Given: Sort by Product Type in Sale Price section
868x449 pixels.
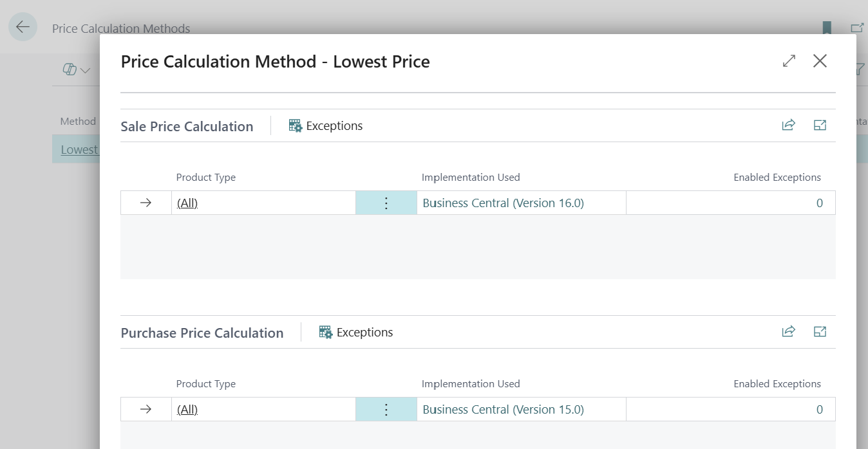Looking at the screenshot, I should click(206, 178).
